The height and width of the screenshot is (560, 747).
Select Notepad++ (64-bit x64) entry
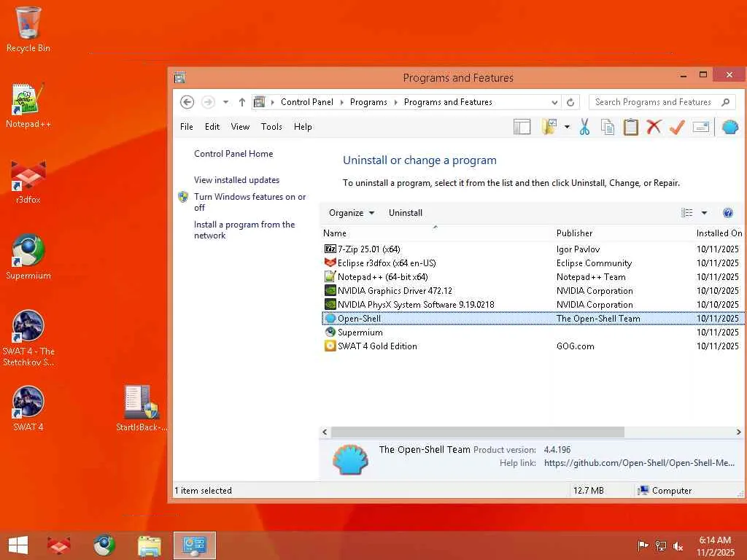533,276
